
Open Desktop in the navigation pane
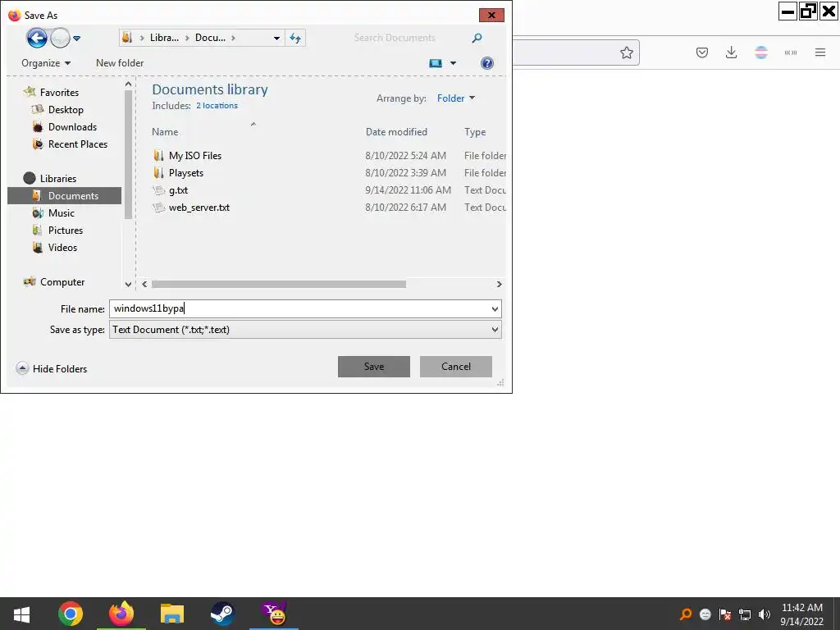pyautogui.click(x=66, y=110)
